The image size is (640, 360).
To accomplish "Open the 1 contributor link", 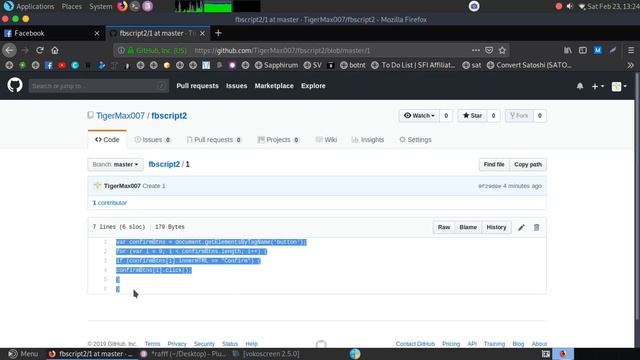I will (110, 202).
